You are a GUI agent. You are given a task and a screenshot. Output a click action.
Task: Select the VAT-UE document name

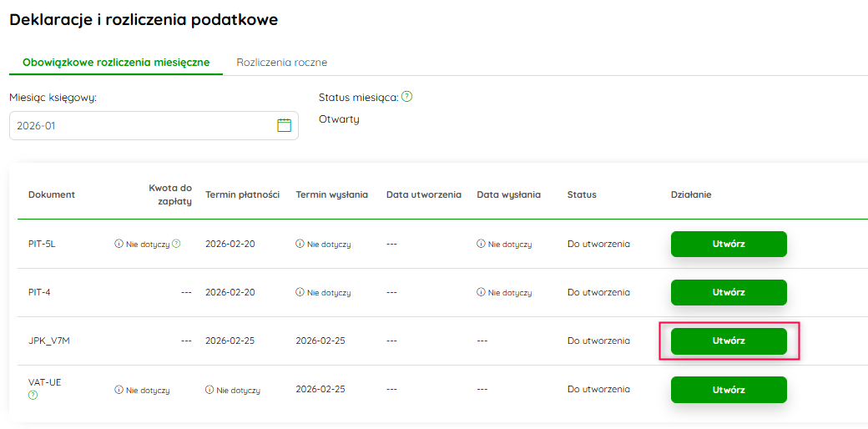[x=45, y=382]
